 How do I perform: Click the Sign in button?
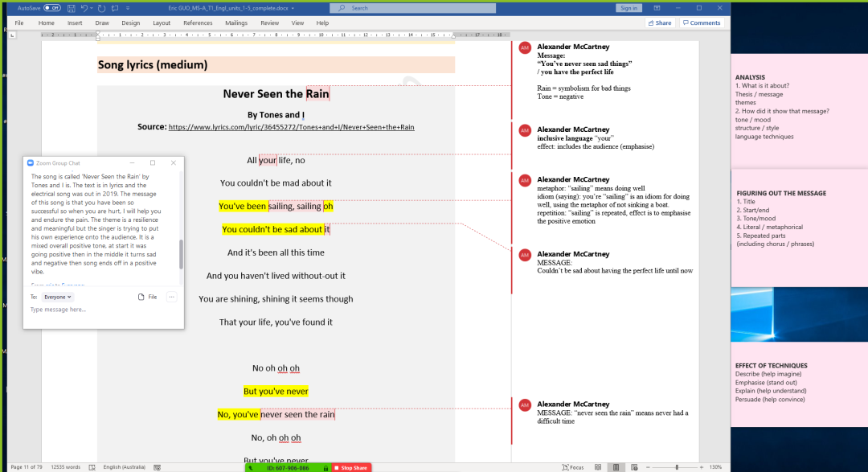pos(628,8)
